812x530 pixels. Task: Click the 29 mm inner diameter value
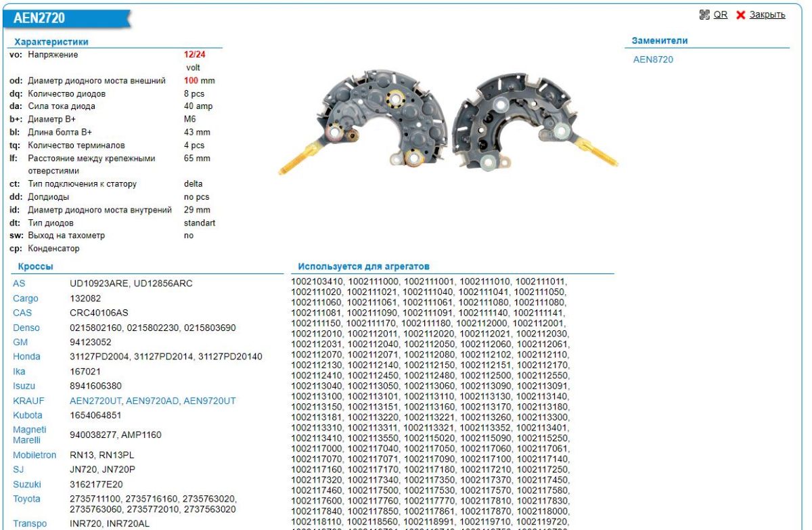click(197, 210)
